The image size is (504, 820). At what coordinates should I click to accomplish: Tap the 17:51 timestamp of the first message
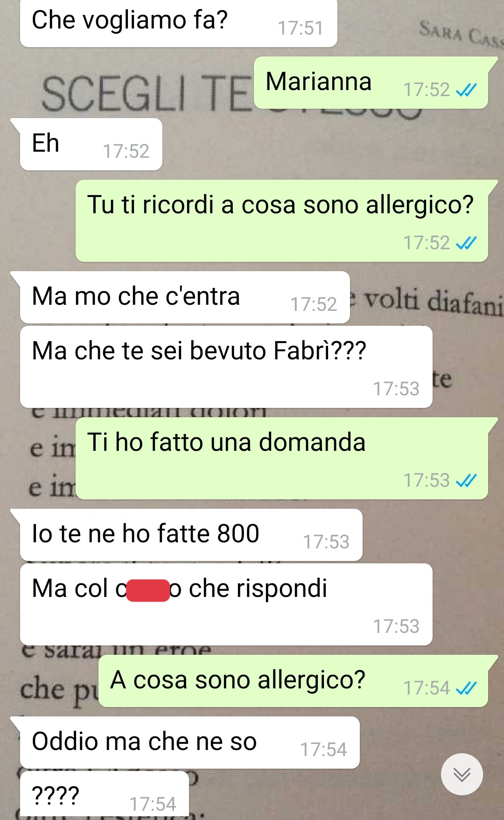[301, 28]
